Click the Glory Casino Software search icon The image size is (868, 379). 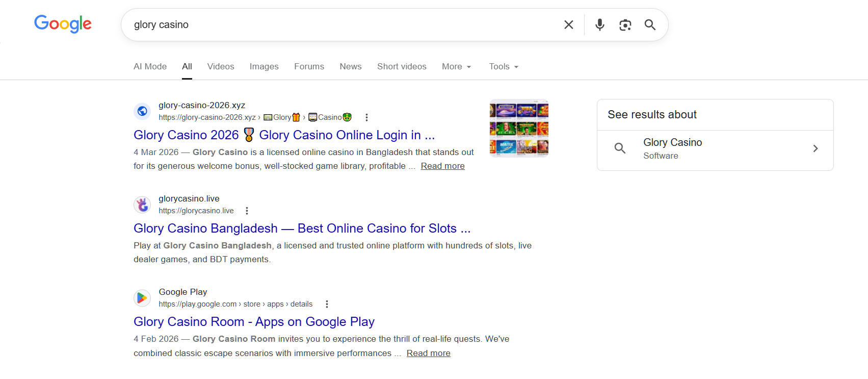click(620, 148)
